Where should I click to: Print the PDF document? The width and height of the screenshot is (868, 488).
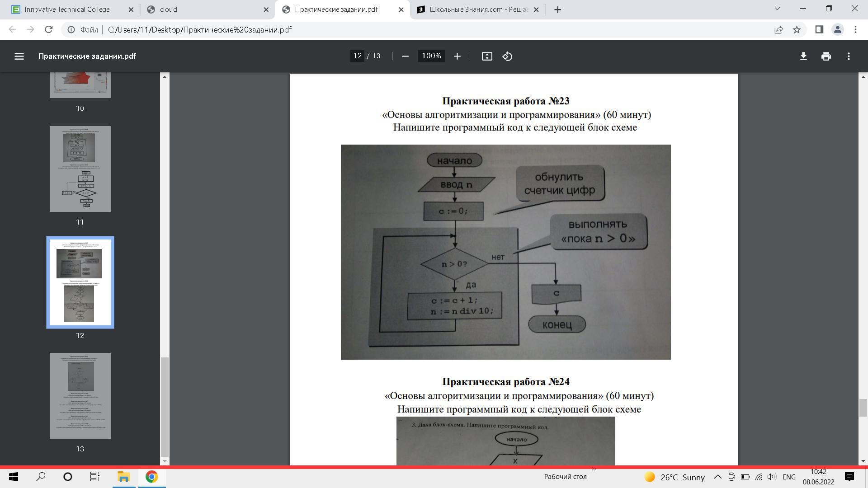point(826,56)
